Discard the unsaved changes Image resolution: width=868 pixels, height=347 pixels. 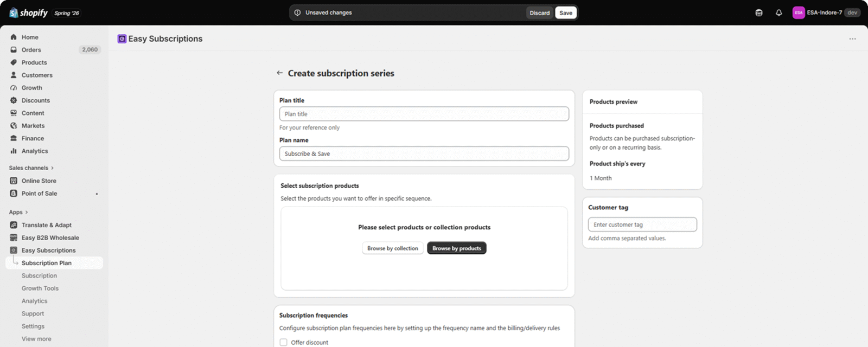click(540, 12)
